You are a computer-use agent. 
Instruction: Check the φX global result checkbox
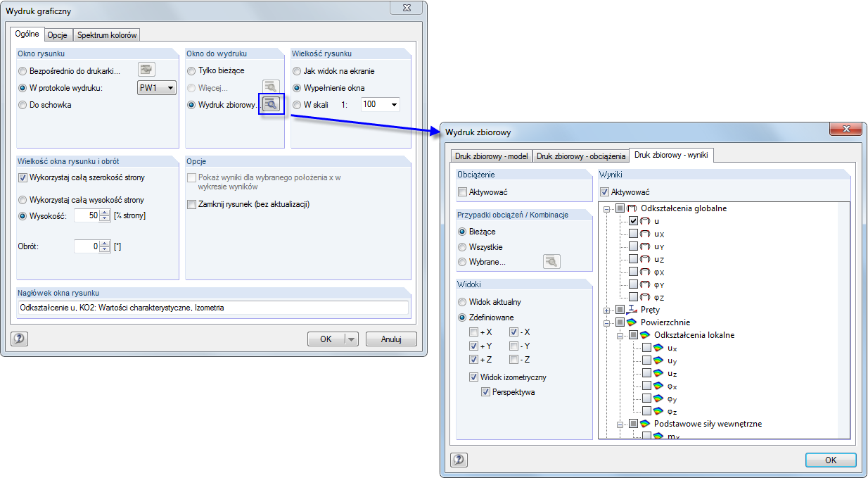(x=633, y=272)
